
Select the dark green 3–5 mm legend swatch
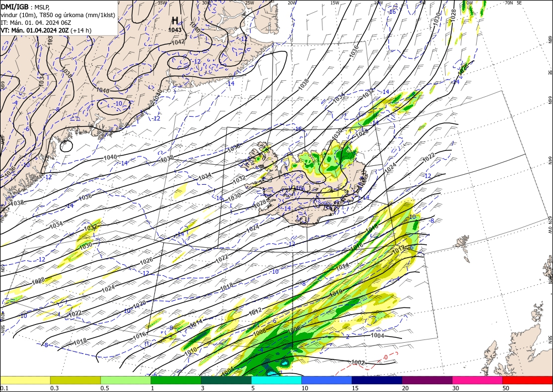(x=226, y=380)
